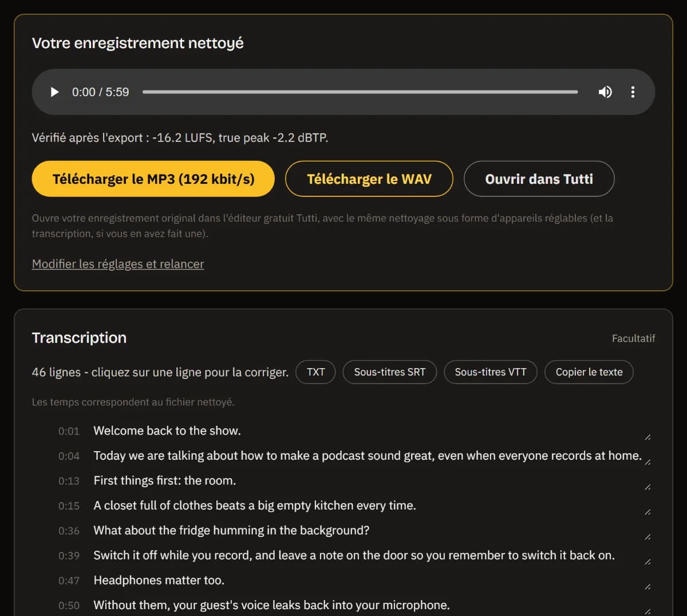Click the 0:15 timestamp
Viewport: 687px width, 616px height.
coord(69,506)
